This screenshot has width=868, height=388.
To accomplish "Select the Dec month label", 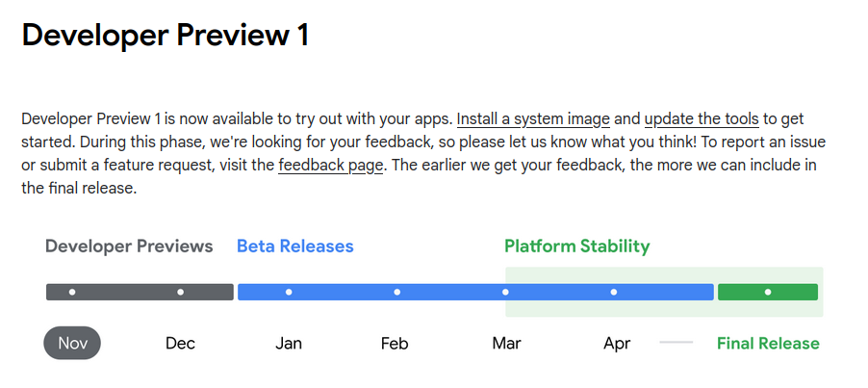I will [x=181, y=343].
